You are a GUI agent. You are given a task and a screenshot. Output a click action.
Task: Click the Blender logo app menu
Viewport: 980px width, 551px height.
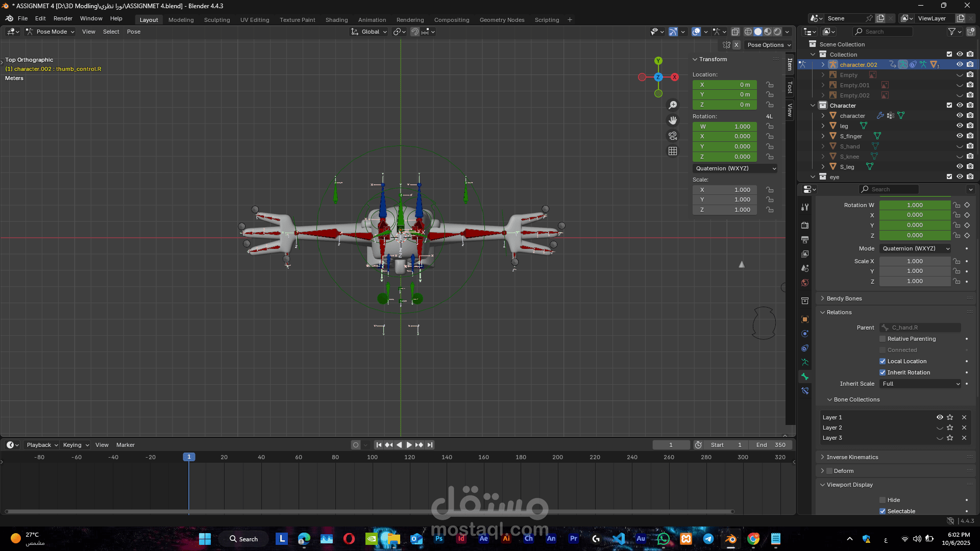9,18
